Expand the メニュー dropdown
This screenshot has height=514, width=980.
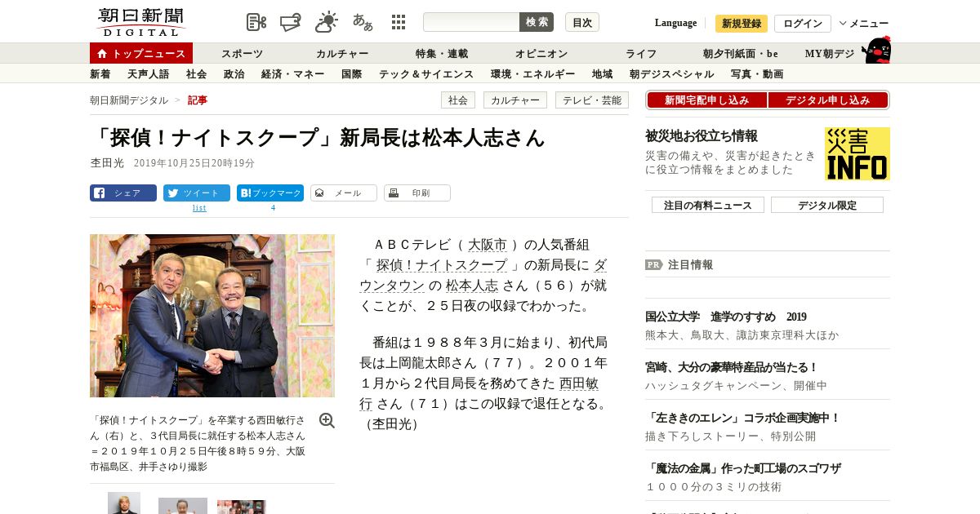coord(864,24)
